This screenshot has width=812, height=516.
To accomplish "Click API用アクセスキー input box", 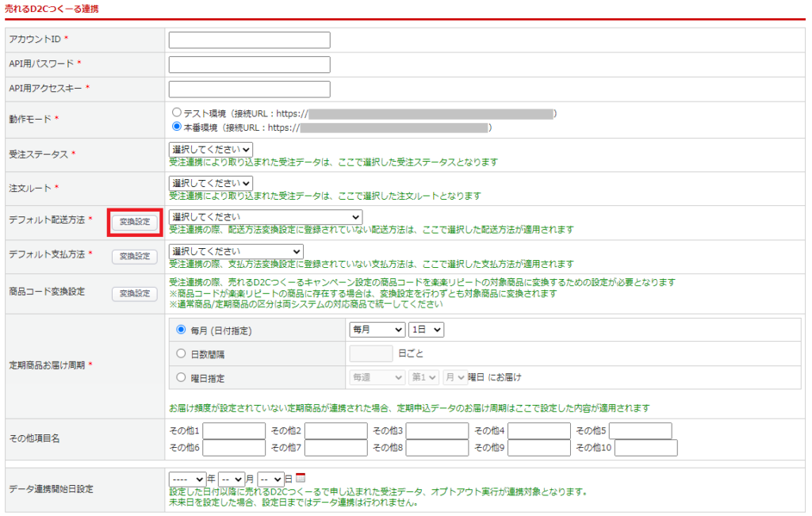I will tap(249, 89).
